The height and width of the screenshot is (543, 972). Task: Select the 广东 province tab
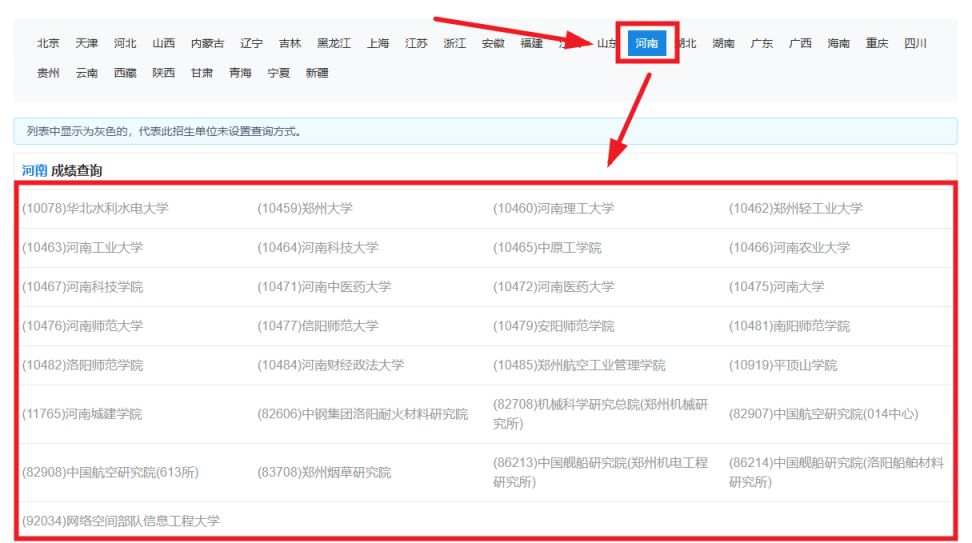pyautogui.click(x=762, y=43)
